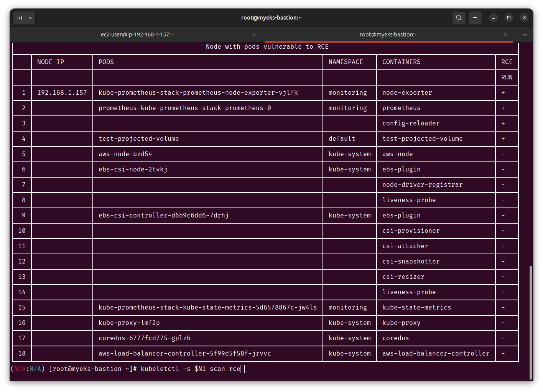Close the ec2-user tab

[x=254, y=35]
